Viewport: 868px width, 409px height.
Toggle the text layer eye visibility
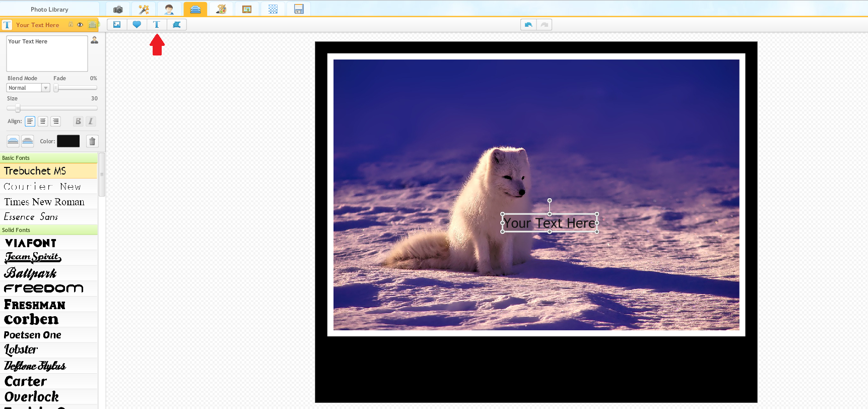click(x=80, y=25)
